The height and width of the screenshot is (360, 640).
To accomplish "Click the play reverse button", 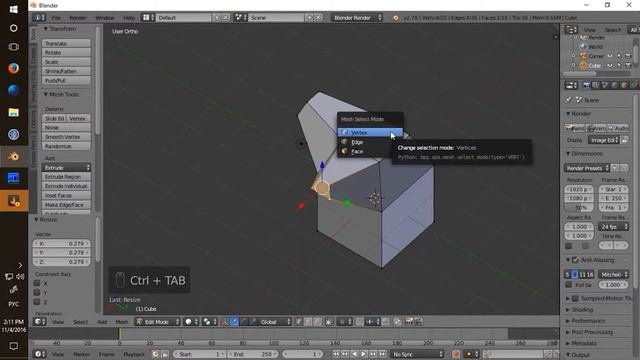I will click(354, 354).
